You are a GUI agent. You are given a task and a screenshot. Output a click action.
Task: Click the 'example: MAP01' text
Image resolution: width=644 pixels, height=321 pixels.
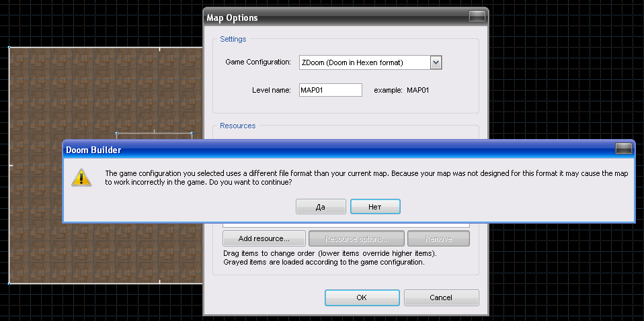pyautogui.click(x=401, y=90)
